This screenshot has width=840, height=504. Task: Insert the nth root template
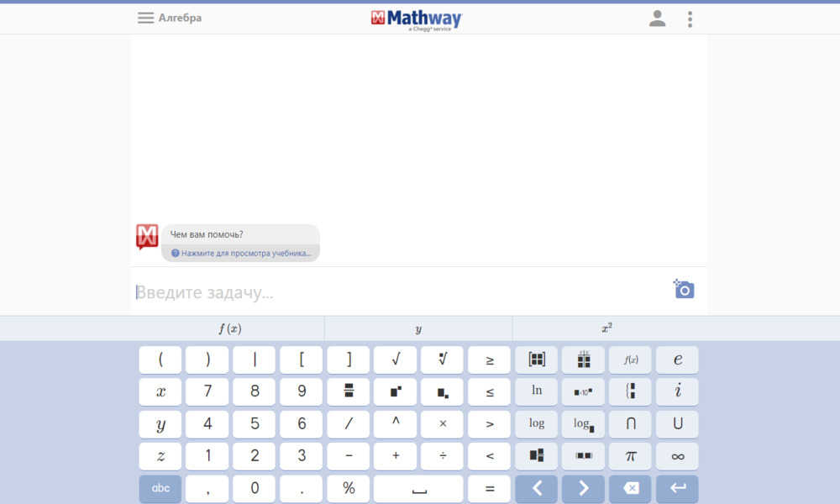(x=442, y=360)
